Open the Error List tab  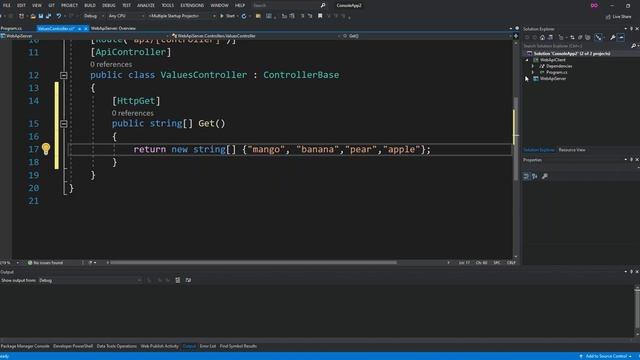[208, 346]
